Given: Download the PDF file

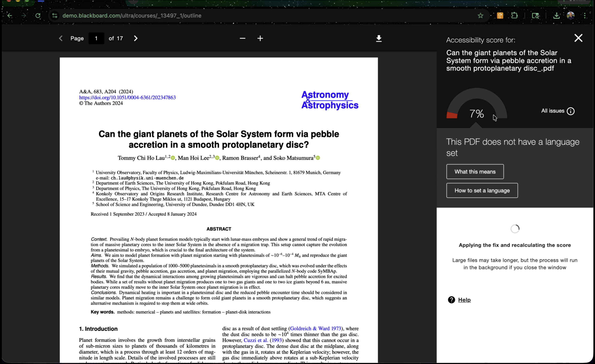Looking at the screenshot, I should tap(379, 38).
